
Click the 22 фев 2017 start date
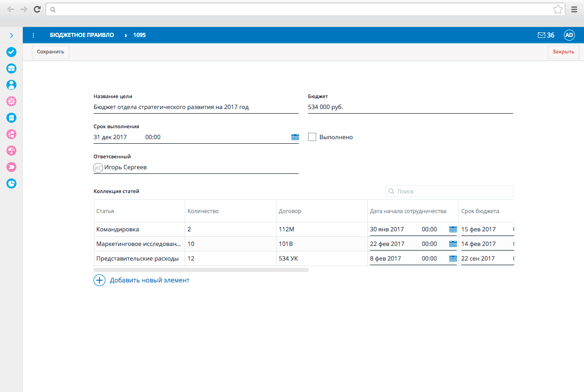pyautogui.click(x=387, y=244)
